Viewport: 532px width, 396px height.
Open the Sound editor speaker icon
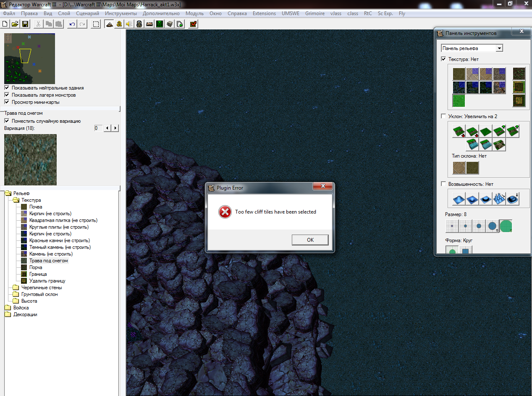pos(129,24)
